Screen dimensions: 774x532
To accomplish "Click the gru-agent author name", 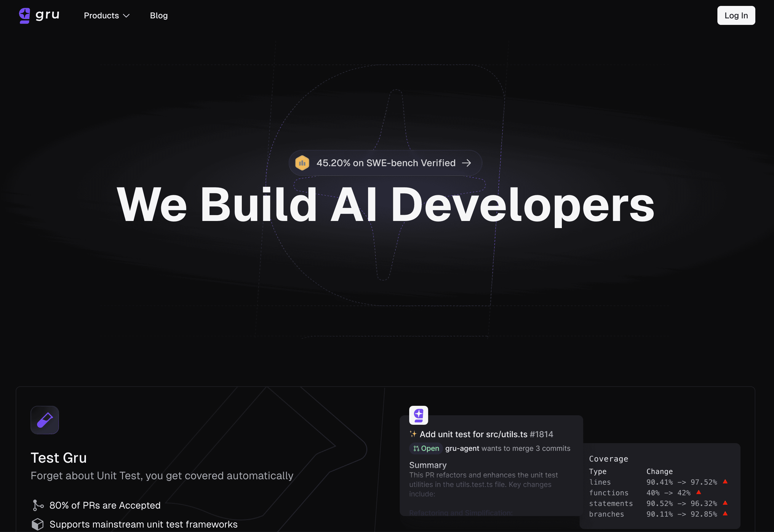I will point(462,448).
